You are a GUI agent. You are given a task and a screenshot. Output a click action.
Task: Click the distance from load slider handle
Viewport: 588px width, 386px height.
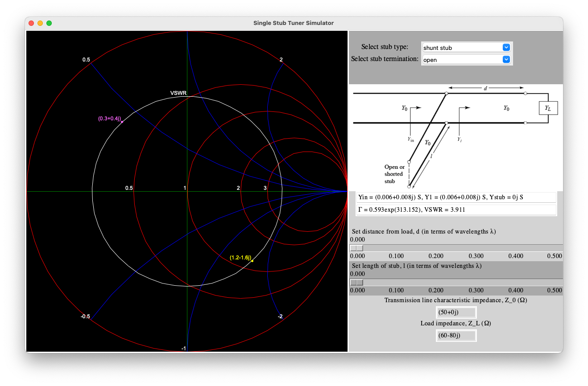coord(356,248)
